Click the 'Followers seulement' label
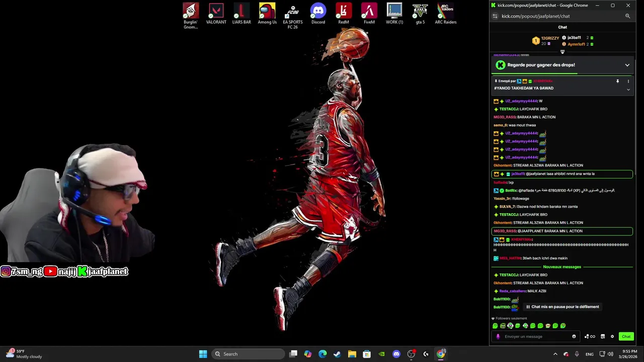644x362 pixels. coord(511,318)
